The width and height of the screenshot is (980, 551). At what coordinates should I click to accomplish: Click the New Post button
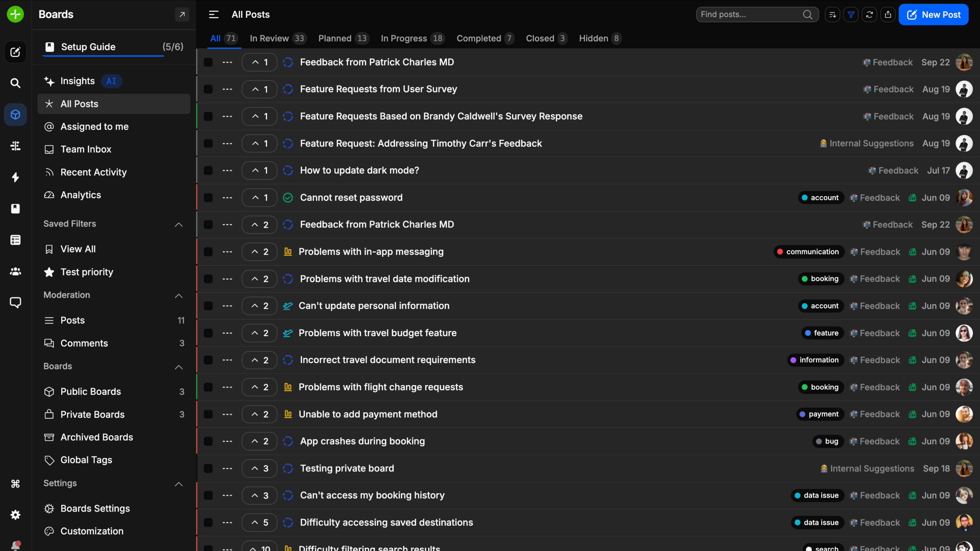pos(934,14)
